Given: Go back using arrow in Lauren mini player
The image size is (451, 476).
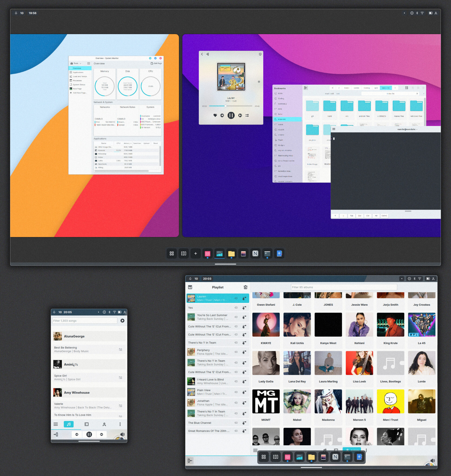Looking at the screenshot, I should (x=202, y=54).
